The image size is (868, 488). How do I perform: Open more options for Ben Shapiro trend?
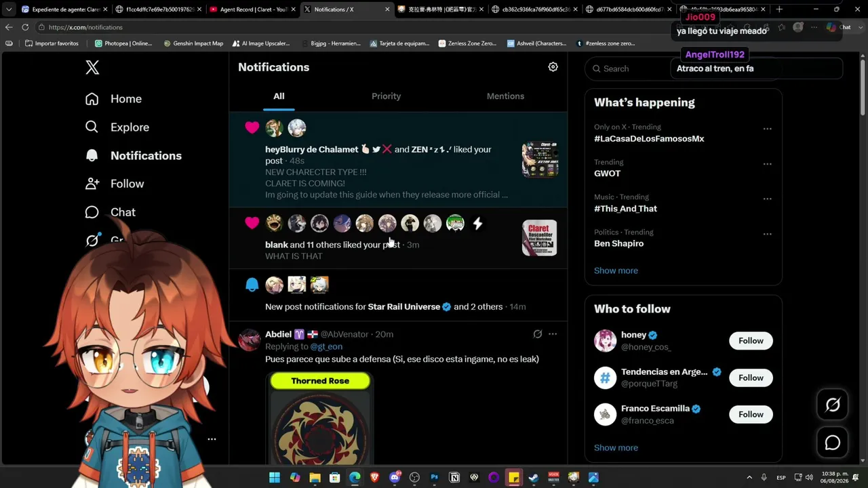[x=767, y=234]
